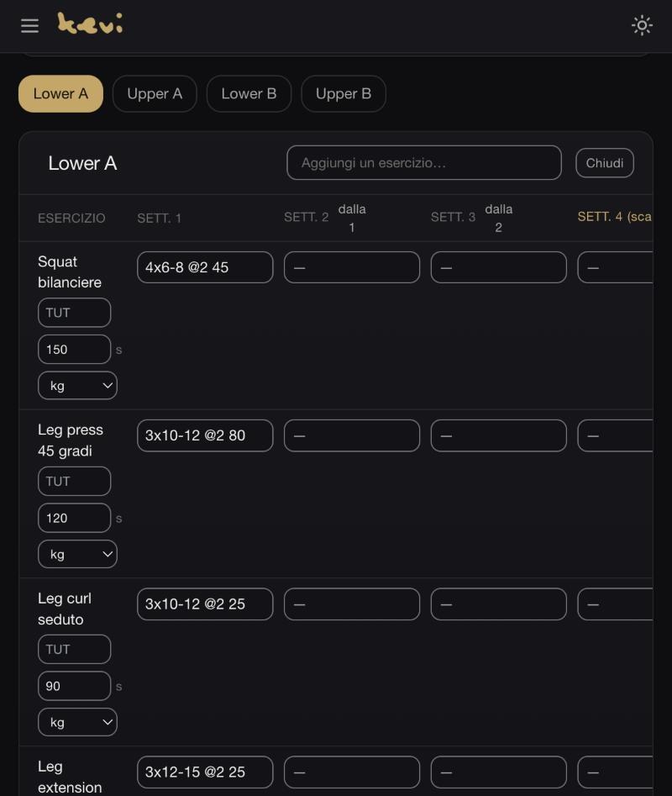Screen dimensions: 672x796
Task: Click Leg curl seduto Sett. 4 cell
Action: [x=615, y=604]
